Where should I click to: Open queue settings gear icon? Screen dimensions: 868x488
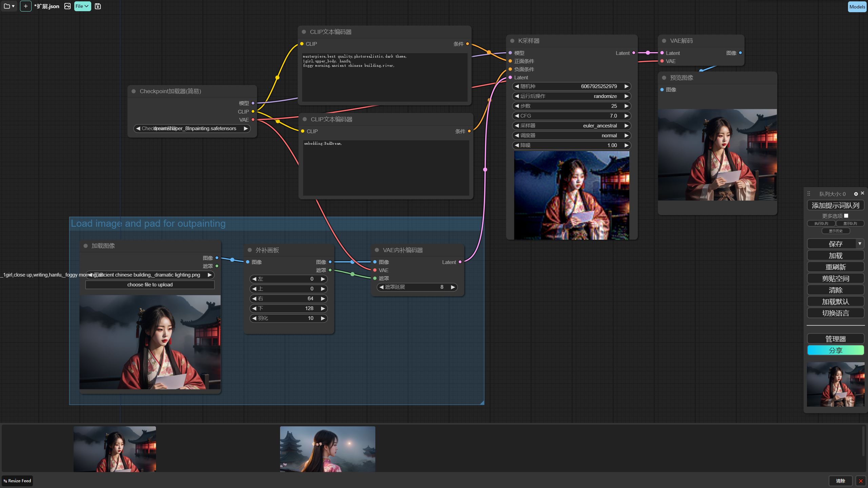point(856,194)
